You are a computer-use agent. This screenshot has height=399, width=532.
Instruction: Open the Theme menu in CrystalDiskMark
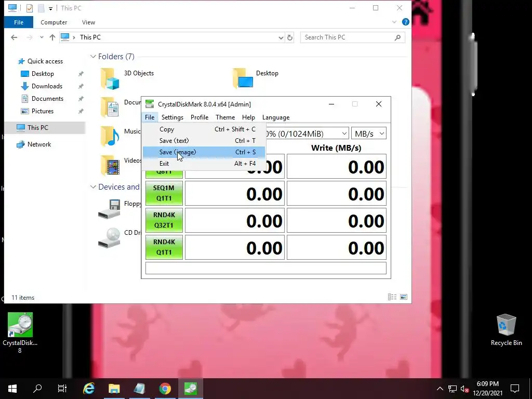point(225,117)
